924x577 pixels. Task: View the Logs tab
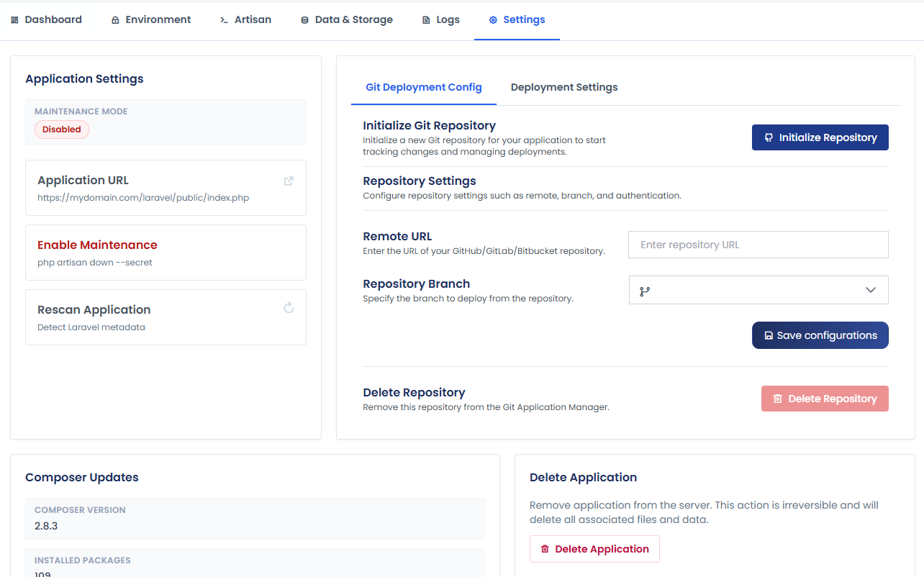(441, 20)
